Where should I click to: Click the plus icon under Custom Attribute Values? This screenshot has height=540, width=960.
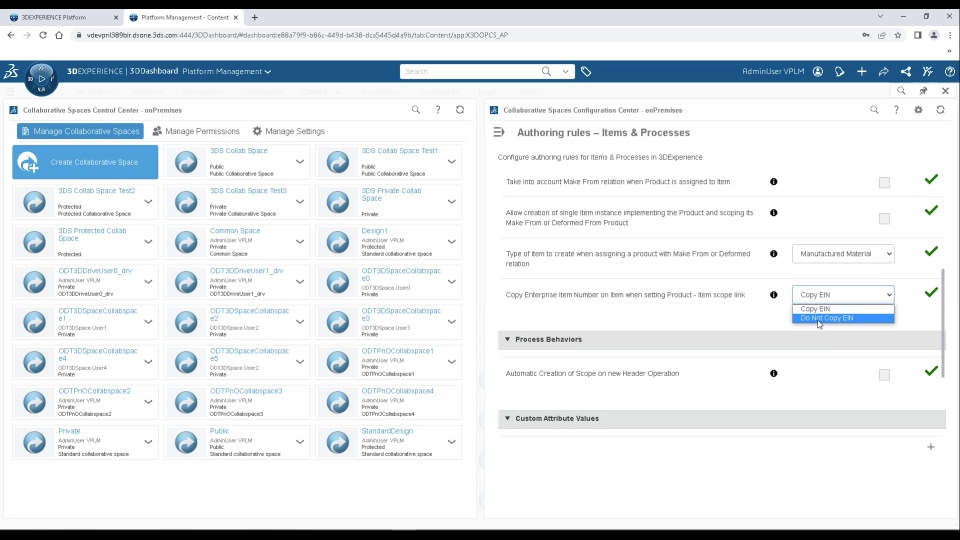(x=931, y=447)
